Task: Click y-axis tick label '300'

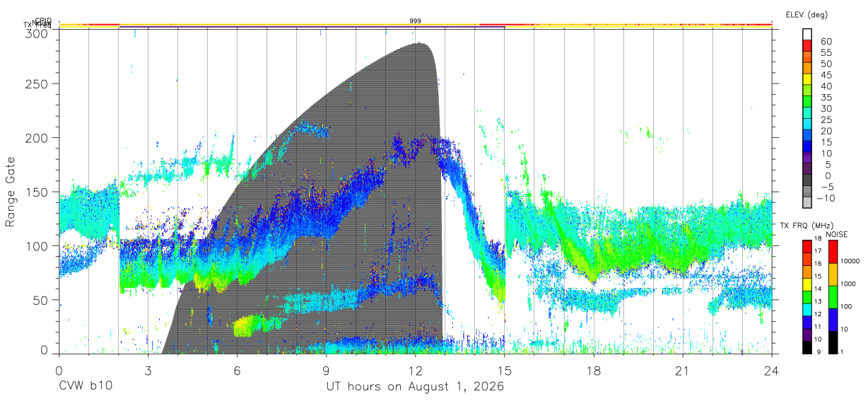Action: click(36, 33)
